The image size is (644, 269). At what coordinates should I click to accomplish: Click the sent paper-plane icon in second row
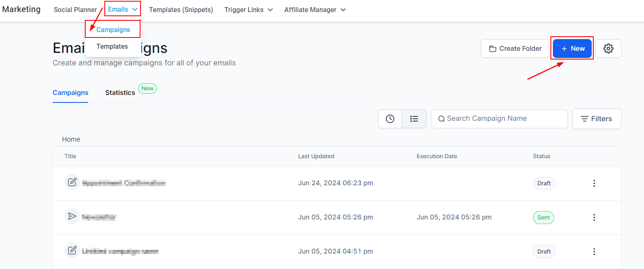[x=72, y=216]
